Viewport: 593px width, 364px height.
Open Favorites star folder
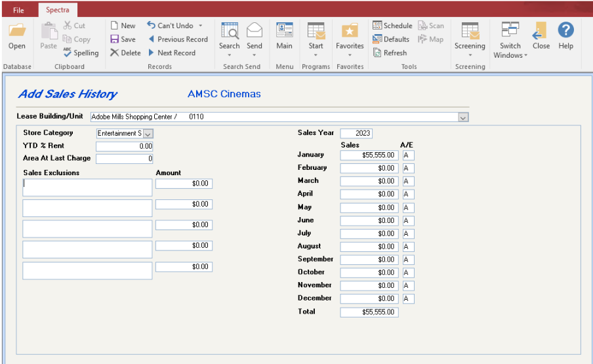pyautogui.click(x=350, y=31)
